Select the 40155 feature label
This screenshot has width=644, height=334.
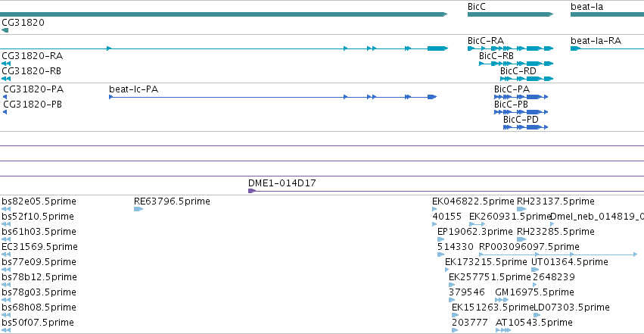446,217
